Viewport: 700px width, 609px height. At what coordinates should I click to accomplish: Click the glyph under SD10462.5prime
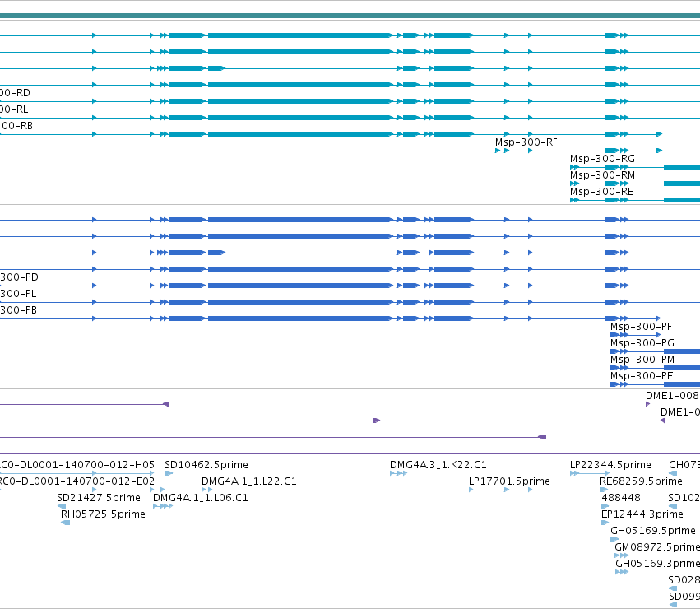[x=169, y=473]
